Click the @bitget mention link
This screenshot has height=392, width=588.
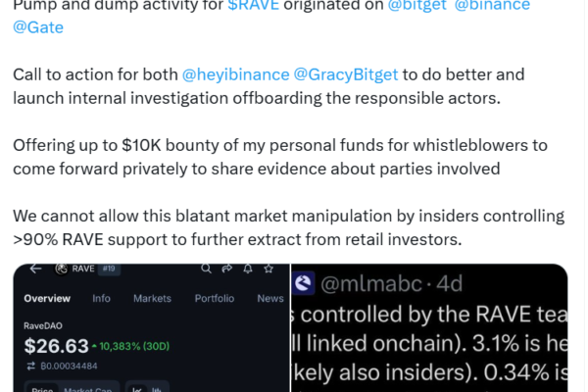tap(415, 5)
